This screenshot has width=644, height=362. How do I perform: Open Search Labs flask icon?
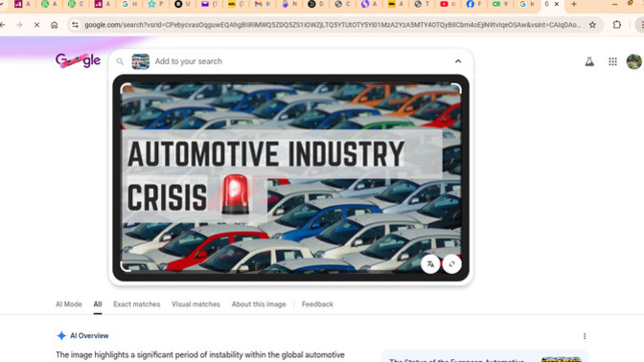(589, 61)
